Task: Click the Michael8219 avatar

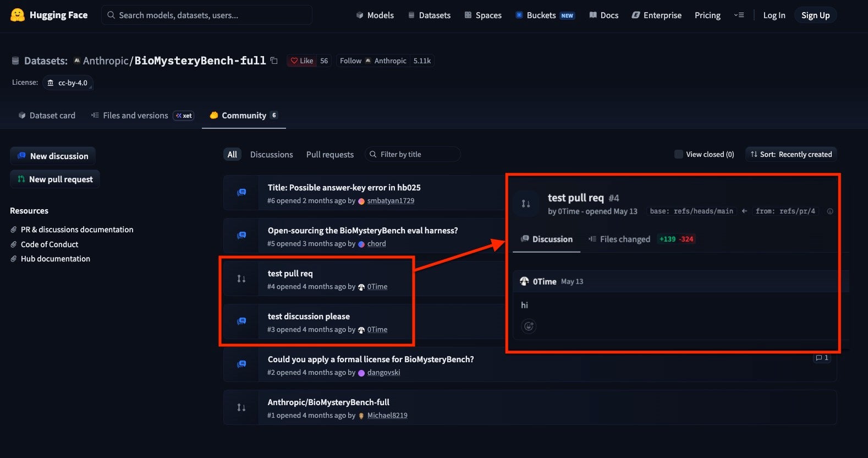Action: click(x=361, y=416)
